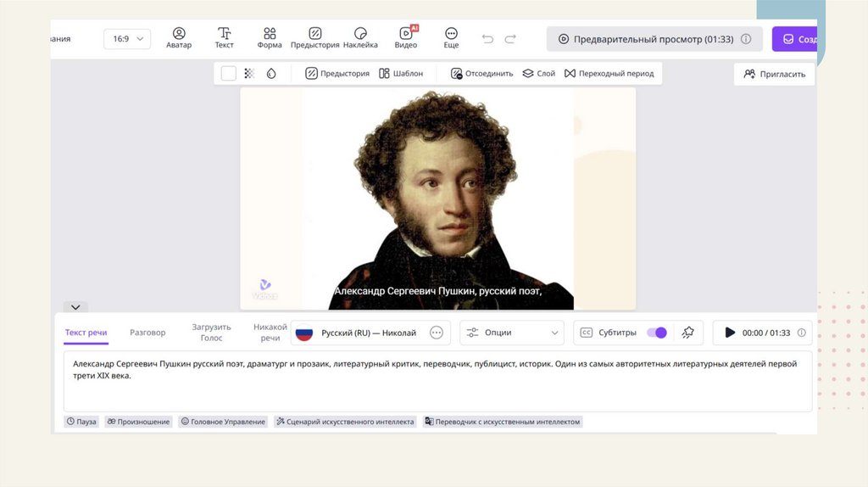This screenshot has height=487, width=868.
Task: Toggle the Субтитры switch
Action: coord(657,333)
